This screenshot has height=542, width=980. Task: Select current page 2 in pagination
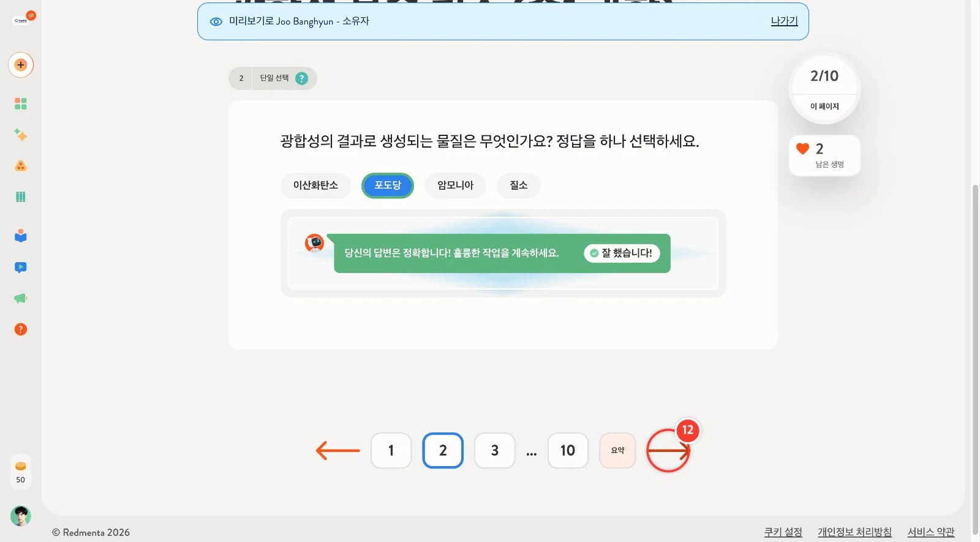point(443,451)
